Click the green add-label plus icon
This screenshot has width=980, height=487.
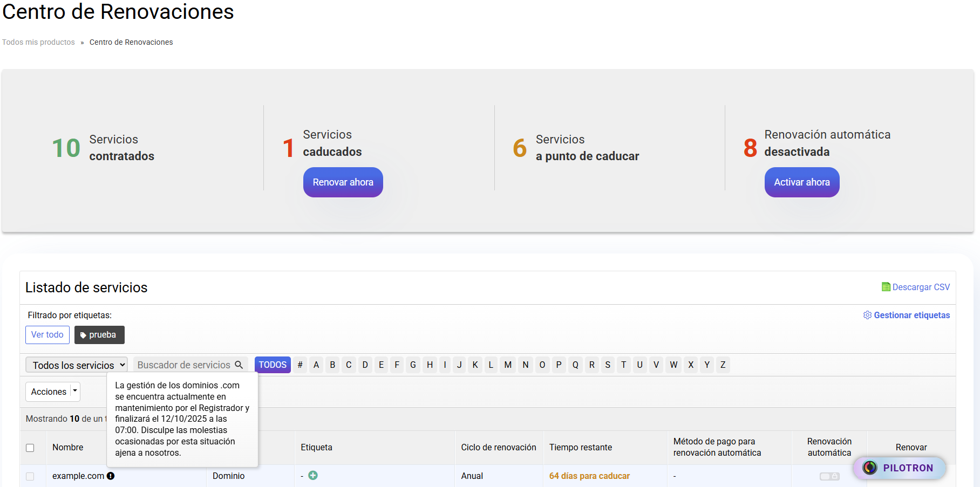[x=313, y=475]
